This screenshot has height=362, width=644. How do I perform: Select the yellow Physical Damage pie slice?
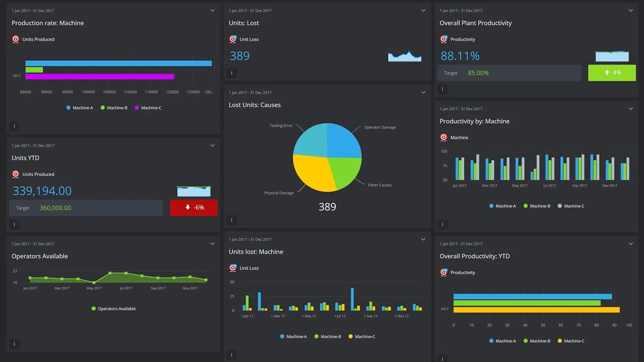(x=313, y=171)
